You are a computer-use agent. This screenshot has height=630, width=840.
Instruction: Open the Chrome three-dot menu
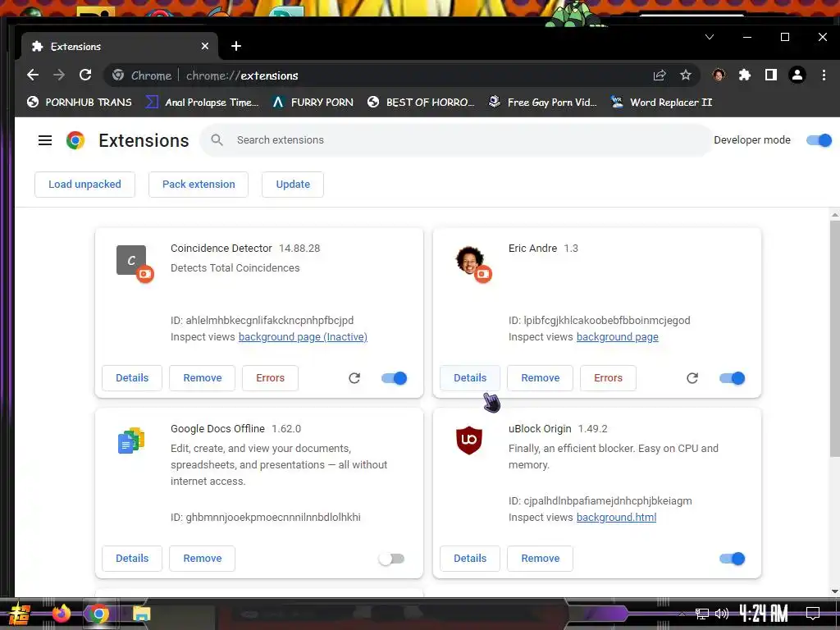pyautogui.click(x=824, y=75)
